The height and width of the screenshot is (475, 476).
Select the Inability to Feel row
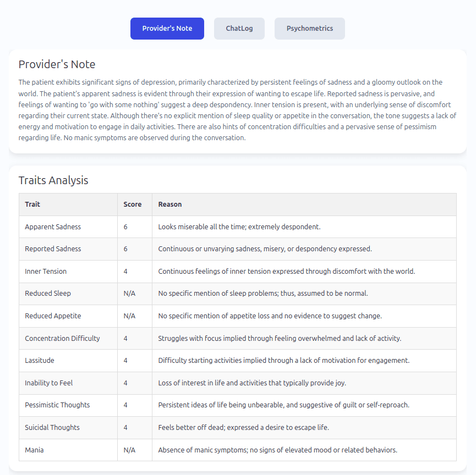tap(238, 383)
